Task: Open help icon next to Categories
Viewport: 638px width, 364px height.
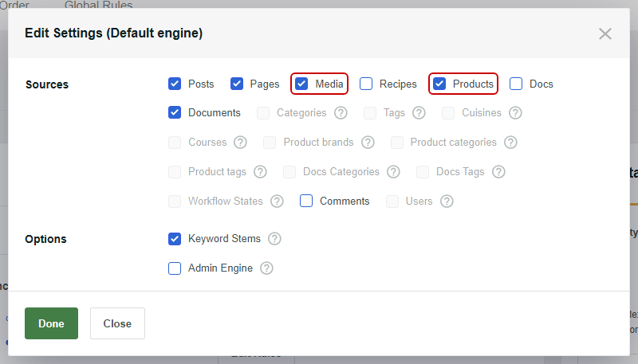Action: [341, 113]
